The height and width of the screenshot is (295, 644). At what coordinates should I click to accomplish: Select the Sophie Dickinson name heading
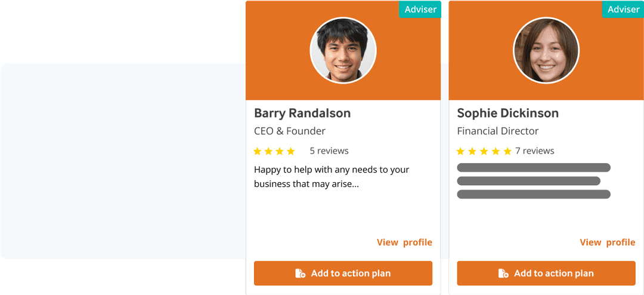507,113
